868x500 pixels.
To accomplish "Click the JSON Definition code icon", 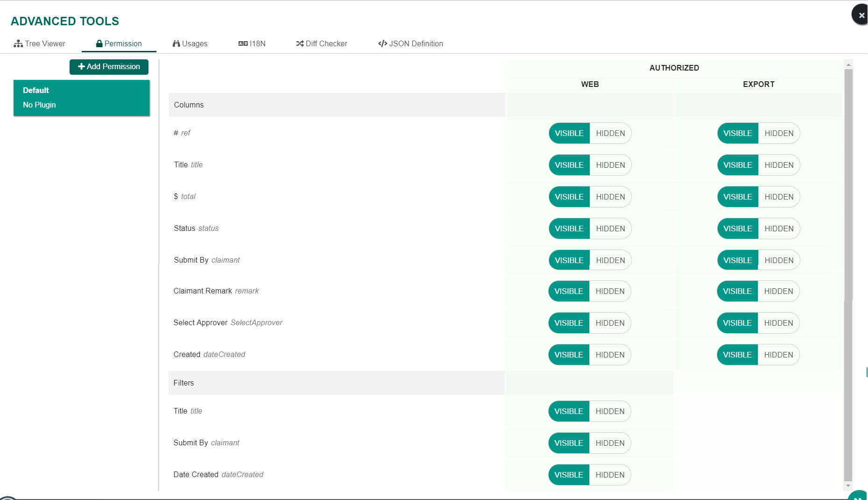I will point(382,43).
